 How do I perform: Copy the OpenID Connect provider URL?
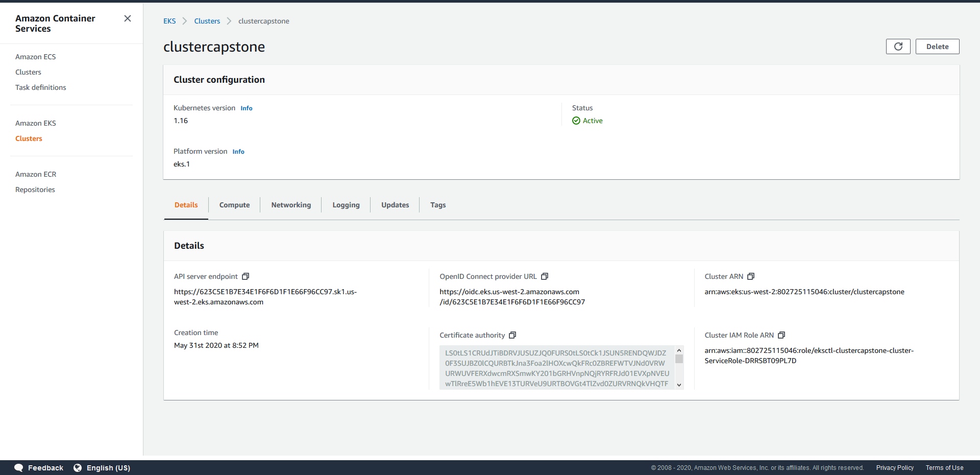545,276
